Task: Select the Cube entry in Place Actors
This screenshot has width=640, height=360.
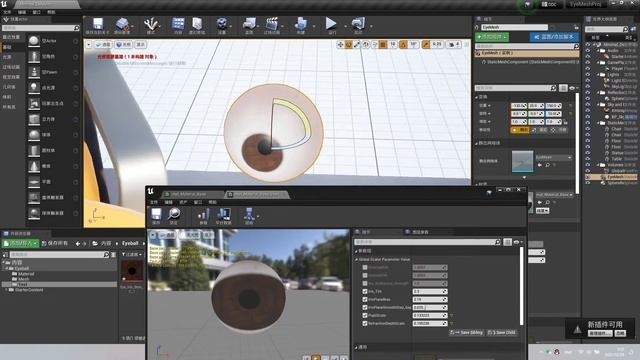Action: point(53,119)
